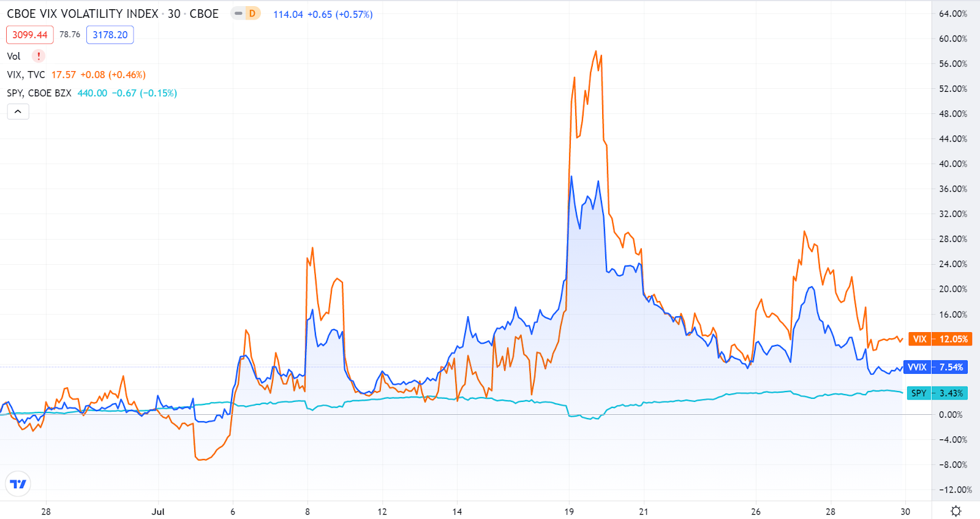Click the 28 date near chart start
Image resolution: width=980 pixels, height=519 pixels.
[46, 512]
